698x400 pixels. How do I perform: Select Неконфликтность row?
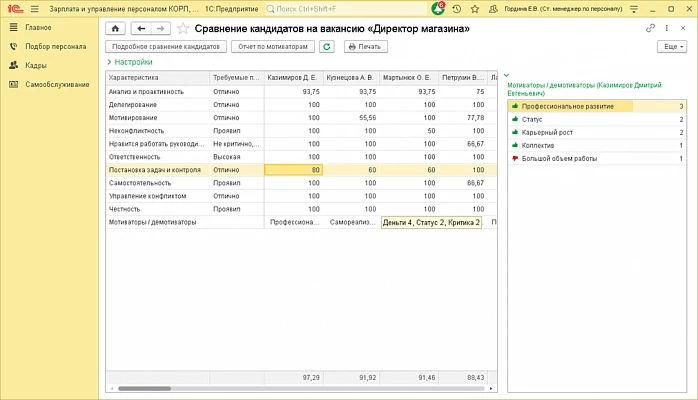tap(301, 131)
